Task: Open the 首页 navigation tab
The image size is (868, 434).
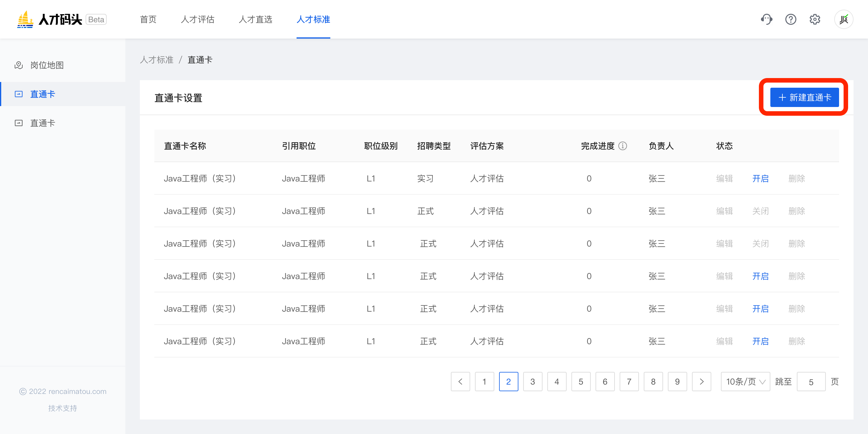Action: [x=148, y=20]
